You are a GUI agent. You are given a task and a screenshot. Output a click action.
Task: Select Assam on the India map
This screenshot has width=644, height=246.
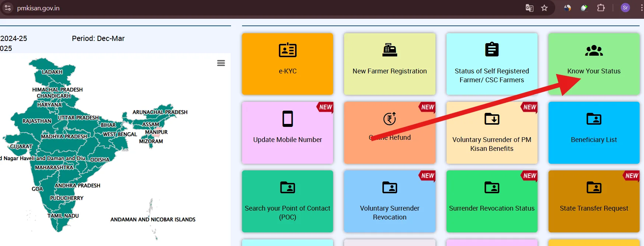151,124
